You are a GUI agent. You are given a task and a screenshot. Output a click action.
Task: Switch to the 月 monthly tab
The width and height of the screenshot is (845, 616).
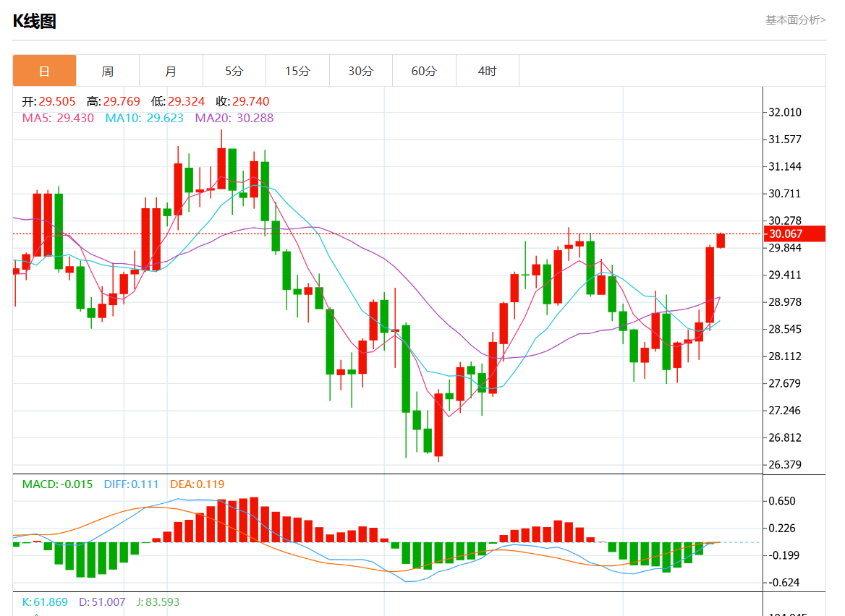171,71
